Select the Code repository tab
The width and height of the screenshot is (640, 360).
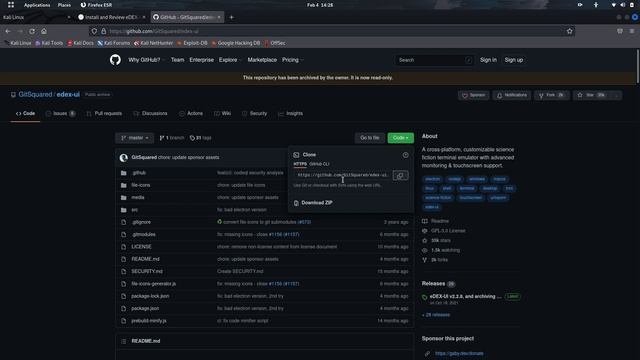coord(25,113)
